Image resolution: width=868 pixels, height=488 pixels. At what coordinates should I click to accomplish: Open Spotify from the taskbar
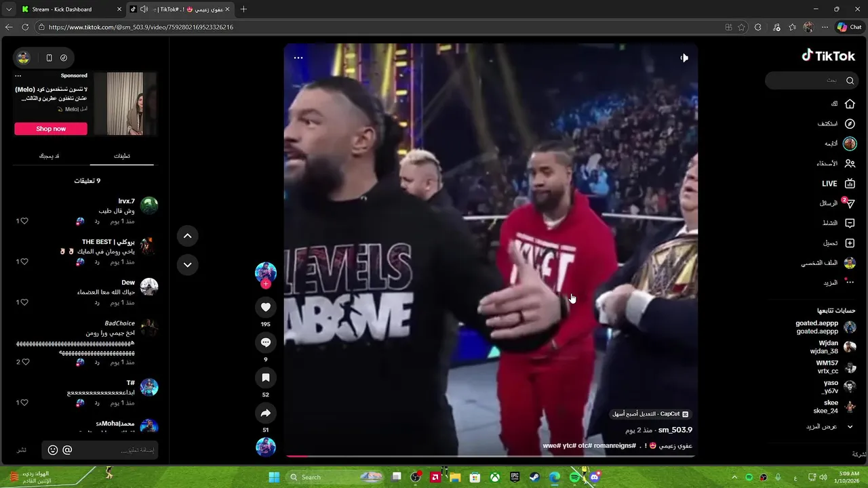(574, 477)
